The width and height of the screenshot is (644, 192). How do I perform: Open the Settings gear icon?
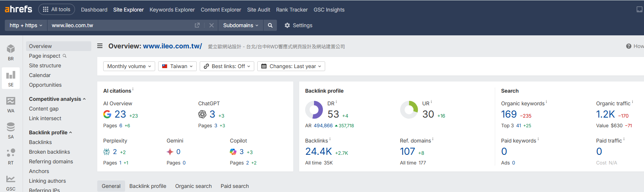coord(287,25)
